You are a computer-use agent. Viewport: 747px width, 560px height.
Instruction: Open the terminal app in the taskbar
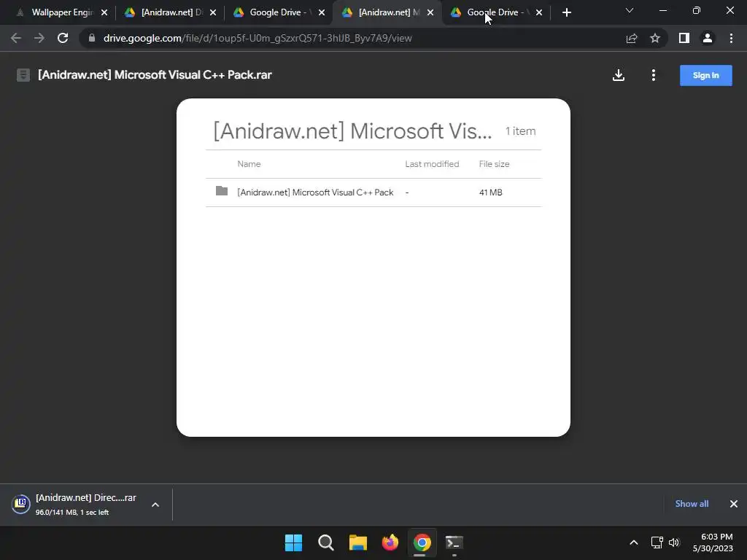click(454, 542)
